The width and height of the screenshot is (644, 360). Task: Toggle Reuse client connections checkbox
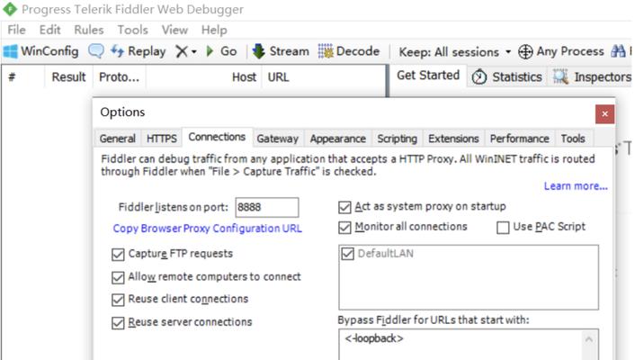click(x=118, y=300)
